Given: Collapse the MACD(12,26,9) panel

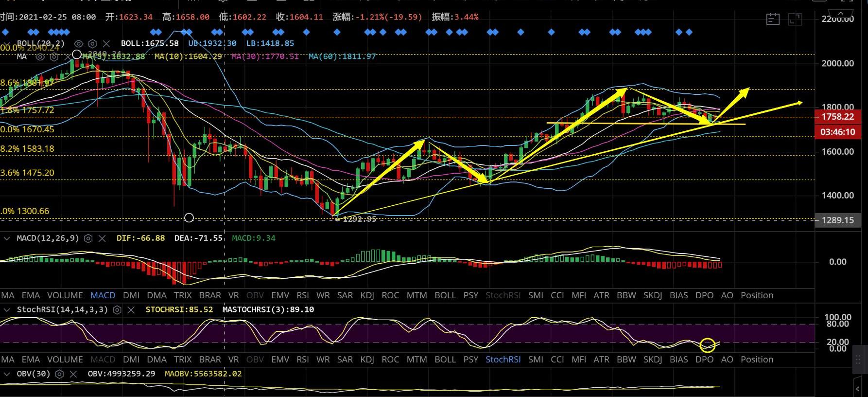Looking at the screenshot, I should 7,238.
